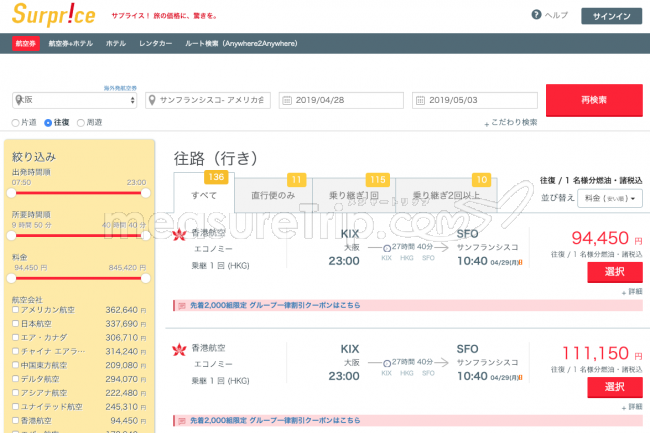The image size is (650, 433).
Task: Click the 再検索 search again button
Action: tap(594, 100)
